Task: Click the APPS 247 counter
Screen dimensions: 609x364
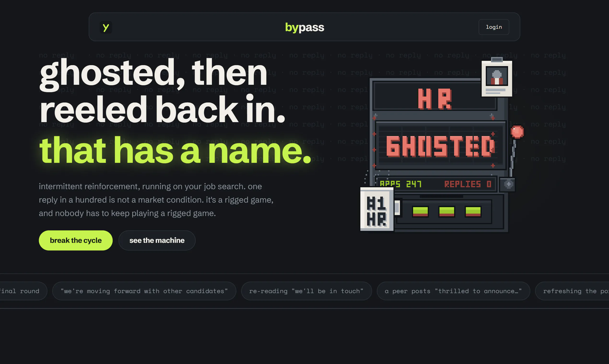Action: pos(400,184)
